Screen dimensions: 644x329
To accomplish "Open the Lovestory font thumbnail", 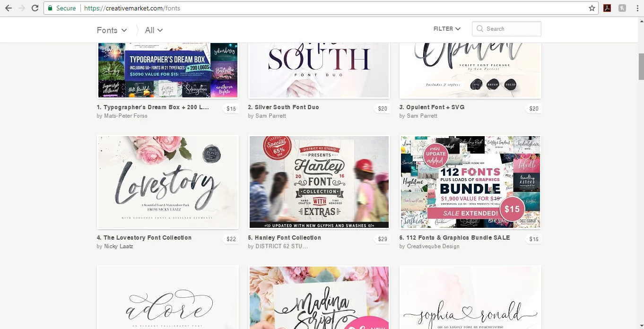I will click(168, 182).
